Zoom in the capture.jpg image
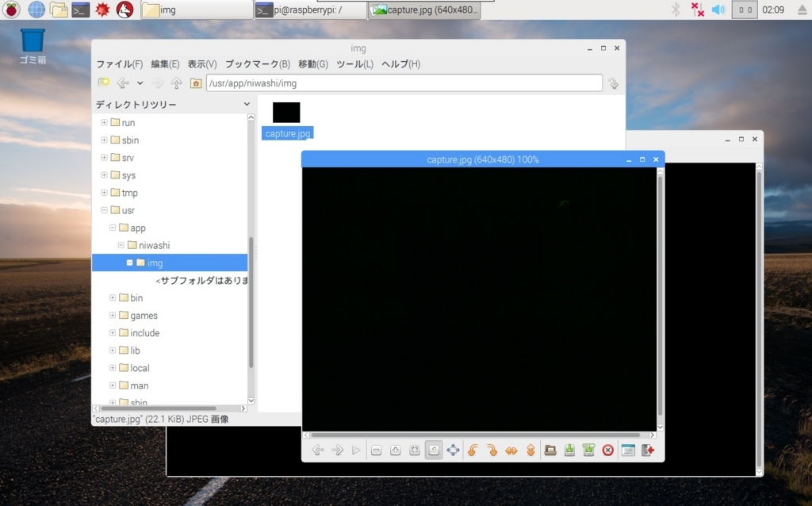The width and height of the screenshot is (812, 506). click(x=396, y=450)
